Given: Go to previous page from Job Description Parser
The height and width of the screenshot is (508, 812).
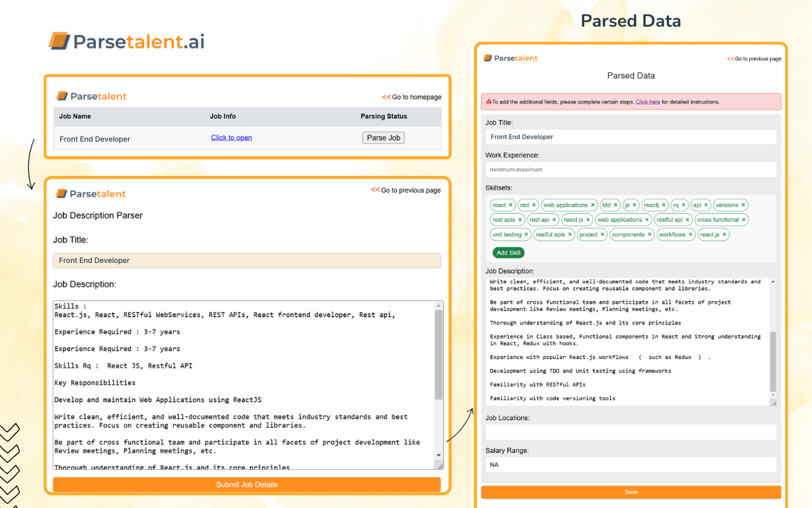Looking at the screenshot, I should pos(406,190).
